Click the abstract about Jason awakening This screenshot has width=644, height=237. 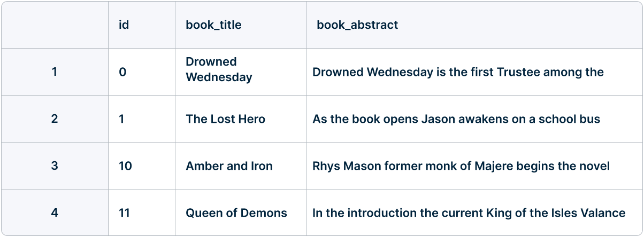click(456, 119)
